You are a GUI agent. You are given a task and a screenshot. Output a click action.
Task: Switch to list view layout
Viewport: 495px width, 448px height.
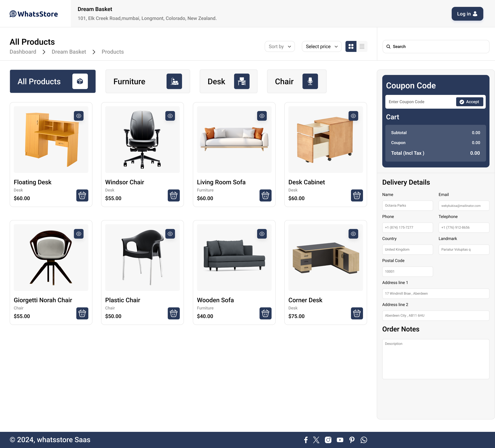(362, 46)
